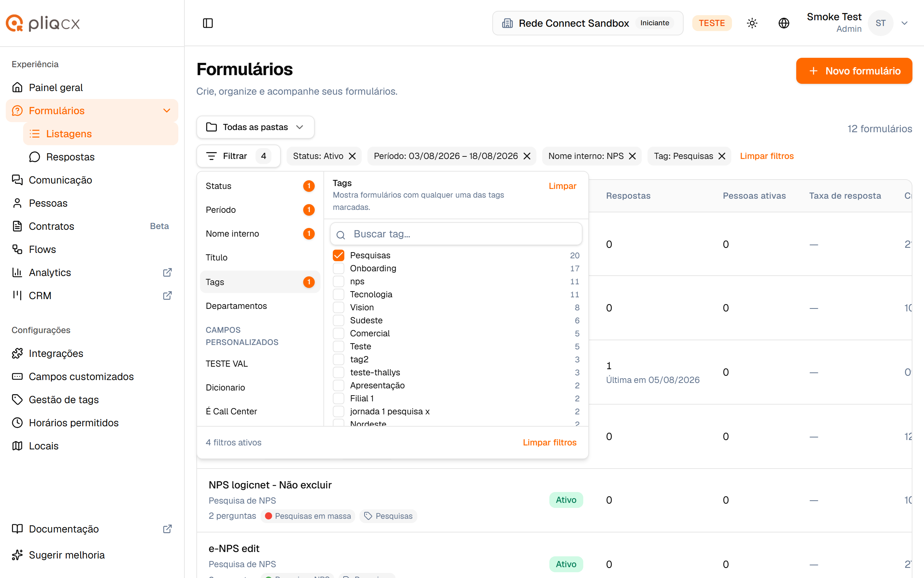
Task: Check the Tecnologia tag checkbox
Action: pyautogui.click(x=339, y=294)
